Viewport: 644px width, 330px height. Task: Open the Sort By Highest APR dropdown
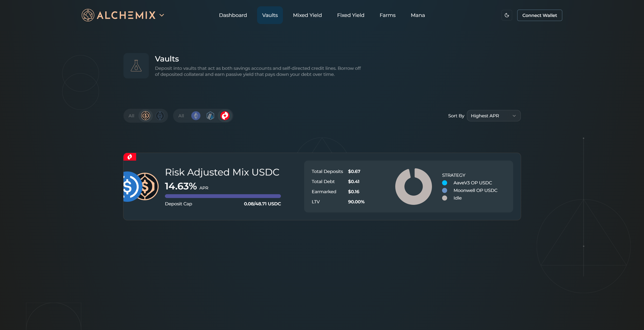tap(493, 116)
